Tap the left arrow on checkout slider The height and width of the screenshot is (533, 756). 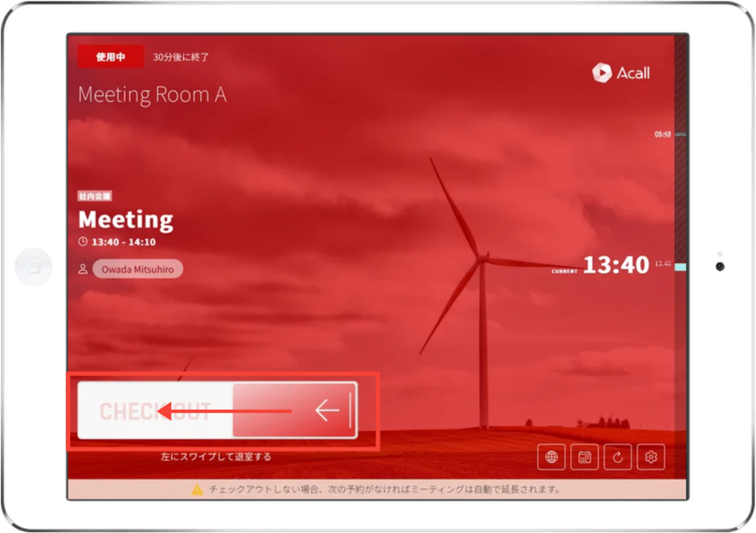[327, 412]
